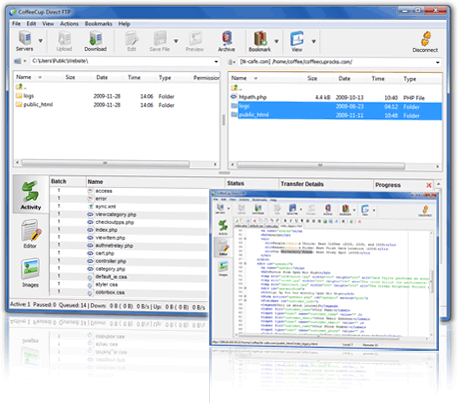
Task: Sort local pane by Name arrow
Action: click(x=40, y=77)
